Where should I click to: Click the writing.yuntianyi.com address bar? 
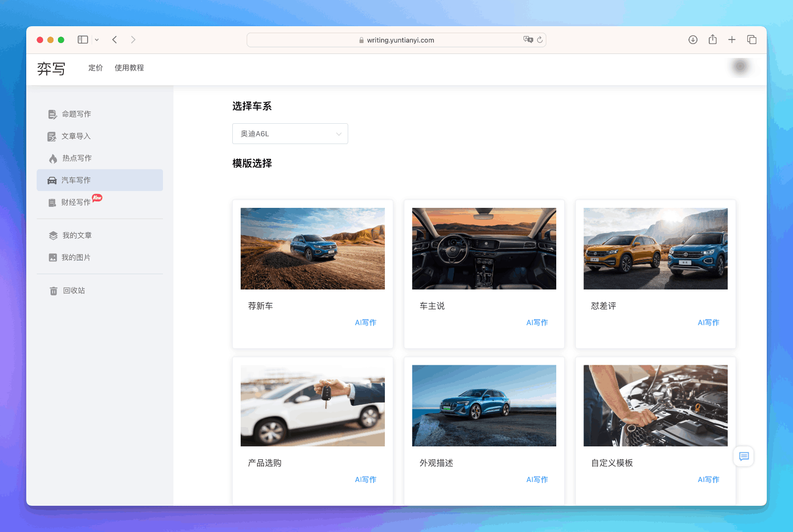point(396,40)
